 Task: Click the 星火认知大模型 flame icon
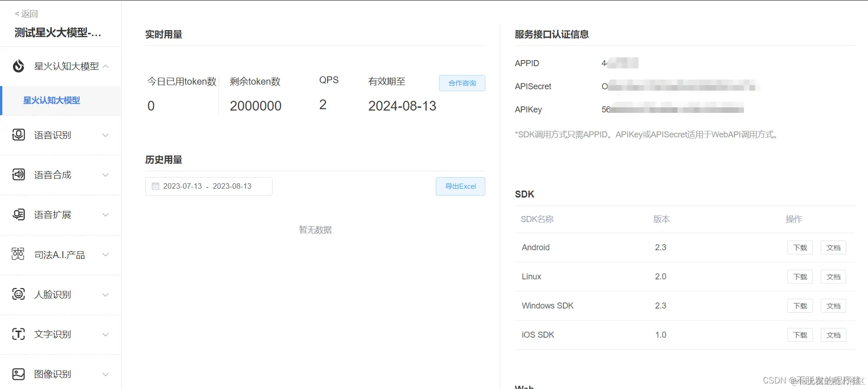(x=19, y=66)
